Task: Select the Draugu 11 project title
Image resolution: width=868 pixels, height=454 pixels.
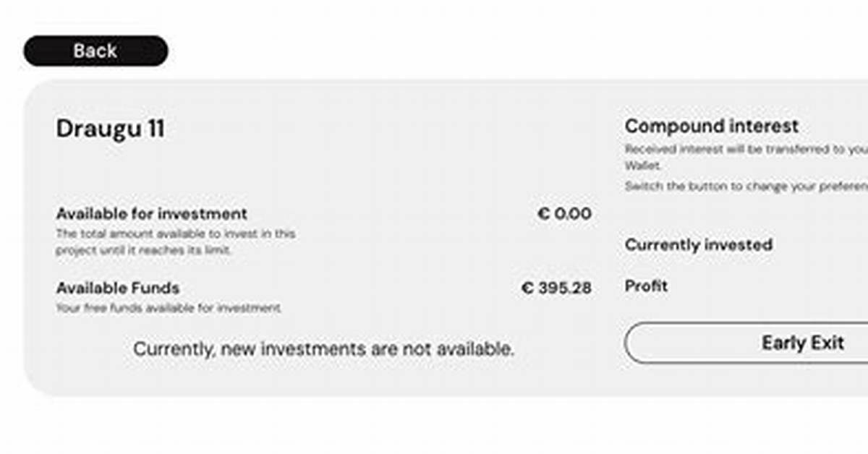Action: [110, 129]
